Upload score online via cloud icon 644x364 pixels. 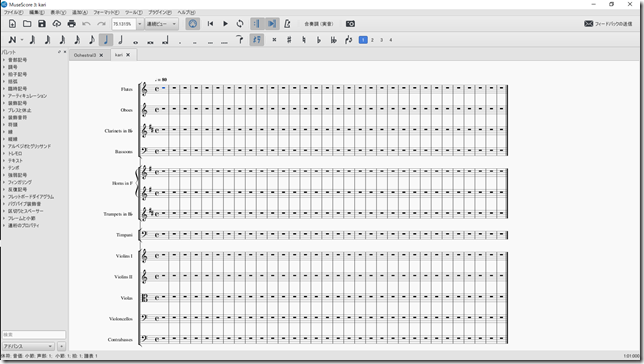pyautogui.click(x=57, y=24)
